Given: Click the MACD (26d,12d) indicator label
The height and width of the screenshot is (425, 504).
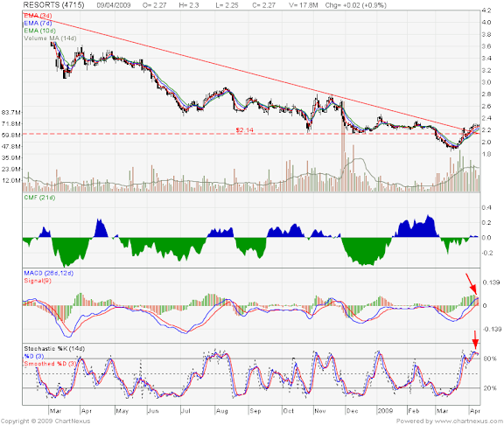Looking at the screenshot, I should coord(48,273).
